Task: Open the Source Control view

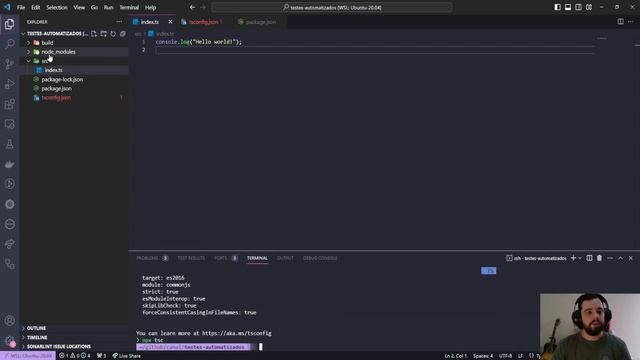Action: tap(9, 64)
